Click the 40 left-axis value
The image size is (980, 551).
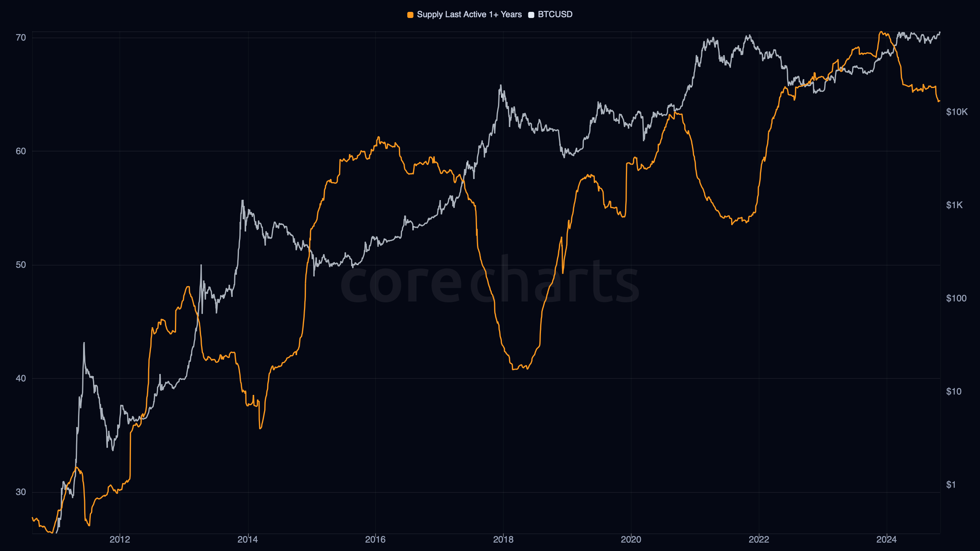(x=21, y=378)
